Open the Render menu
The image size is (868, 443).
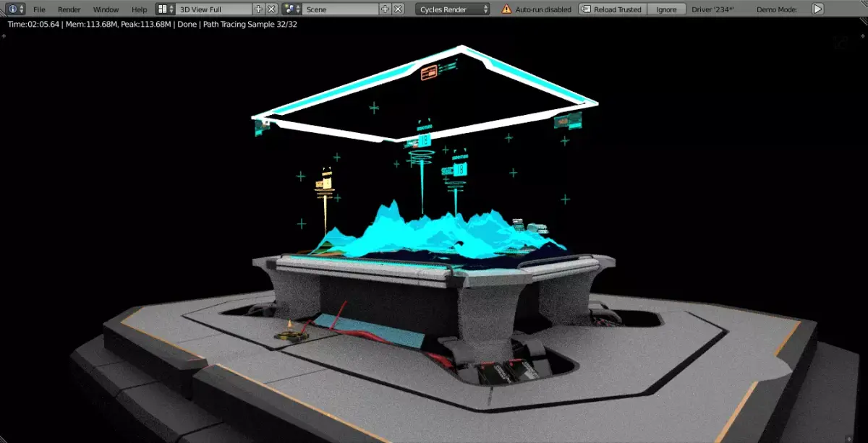point(69,9)
